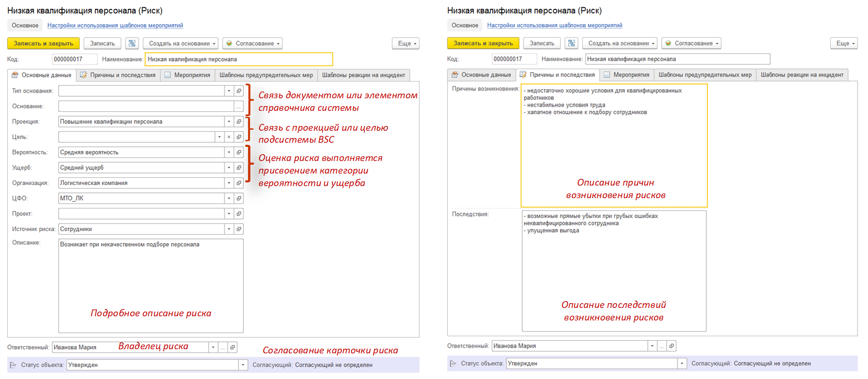Click the flag icon beside Статус объекта in left form
This screenshot has width=868, height=379.
pyautogui.click(x=13, y=365)
